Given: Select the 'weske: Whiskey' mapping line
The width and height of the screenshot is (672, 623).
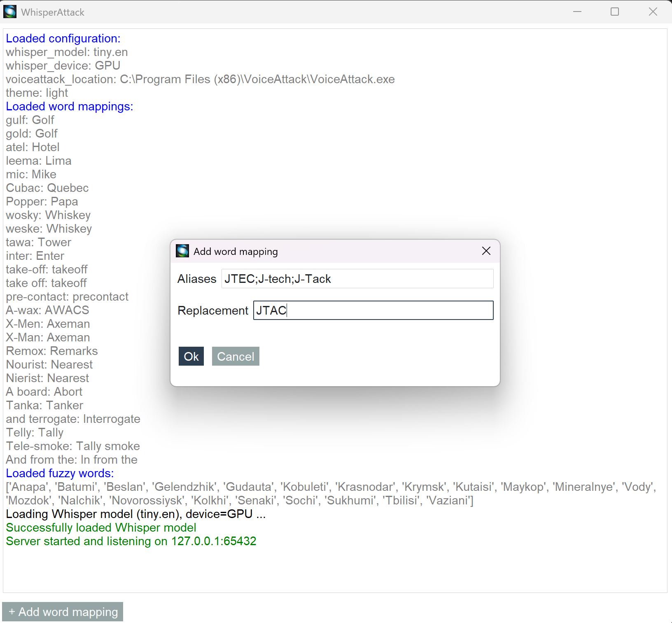Looking at the screenshot, I should click(49, 229).
